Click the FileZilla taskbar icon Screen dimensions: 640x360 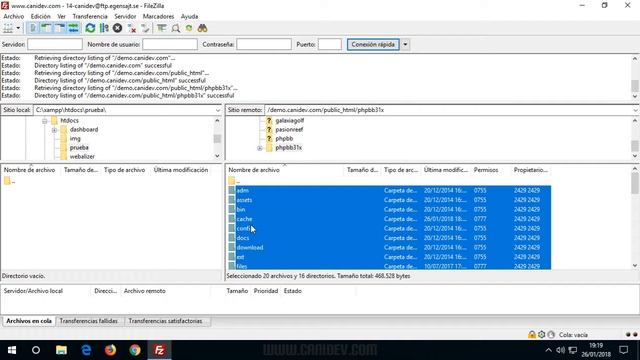pyautogui.click(x=160, y=350)
